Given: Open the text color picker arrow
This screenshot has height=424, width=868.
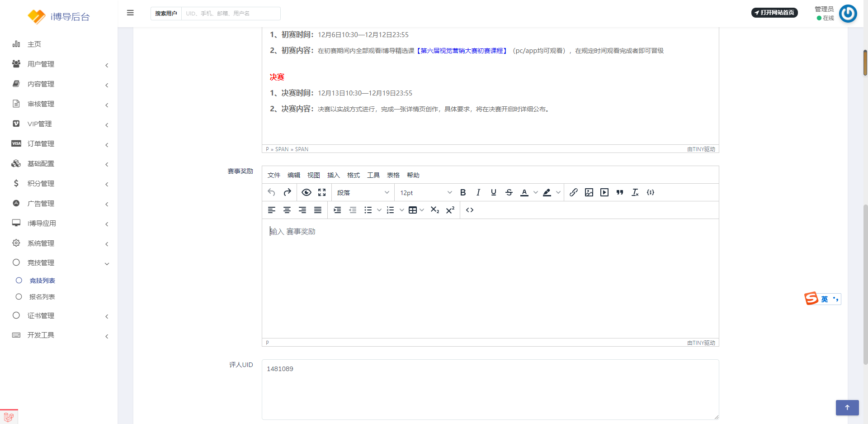Looking at the screenshot, I should point(536,192).
